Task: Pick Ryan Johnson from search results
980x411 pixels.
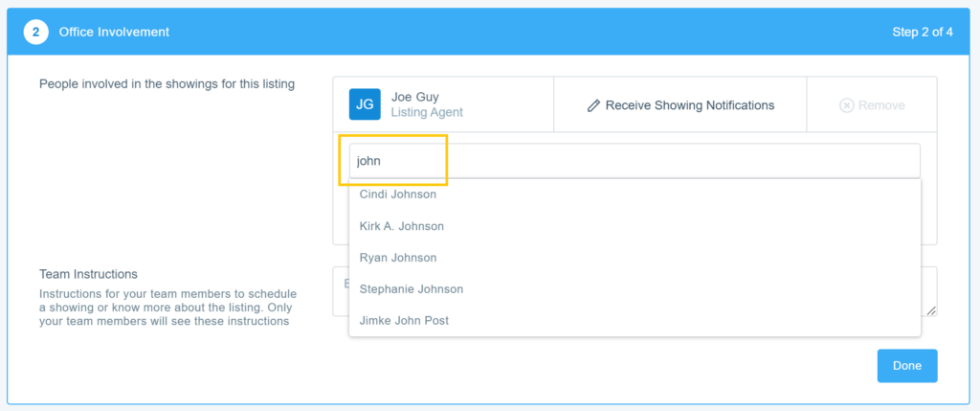Action: pyautogui.click(x=398, y=258)
